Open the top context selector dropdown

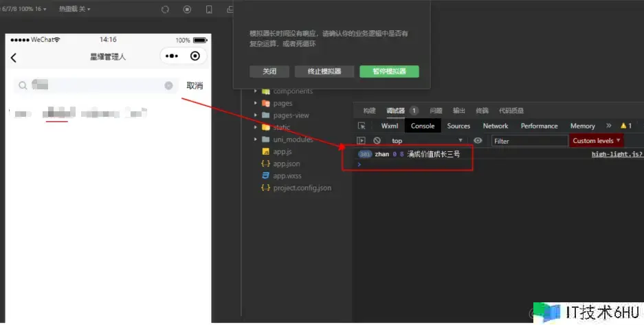tap(426, 141)
